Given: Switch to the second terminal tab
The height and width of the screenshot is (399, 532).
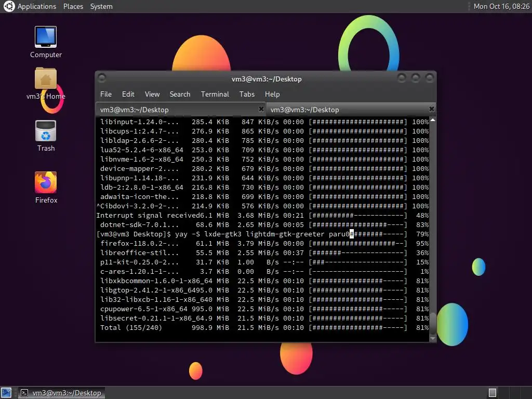Looking at the screenshot, I should tap(351, 110).
